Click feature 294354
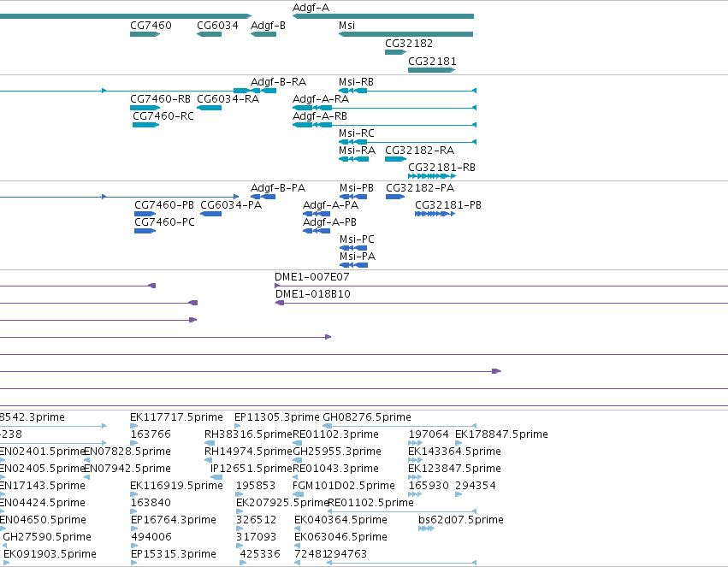The image size is (728, 567). (x=476, y=486)
